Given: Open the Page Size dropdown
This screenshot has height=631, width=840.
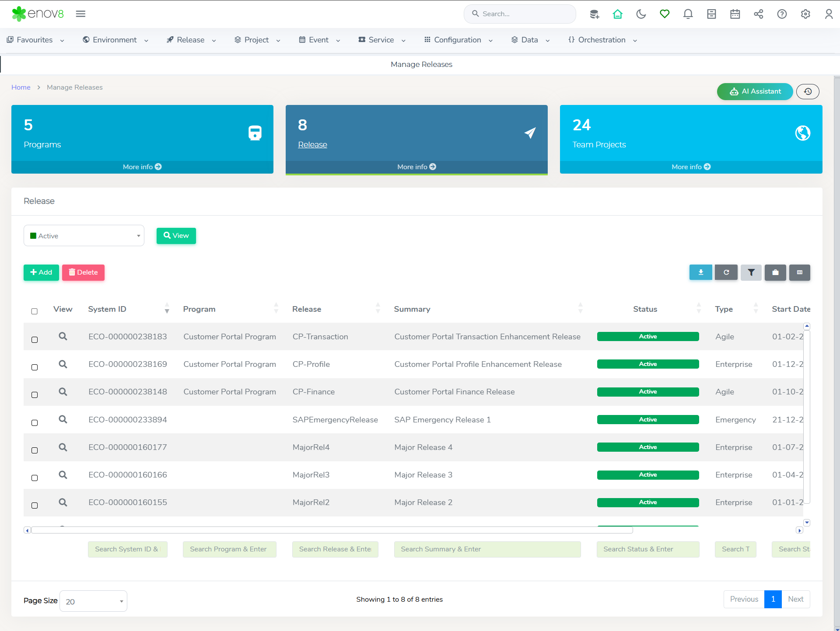Looking at the screenshot, I should point(93,601).
